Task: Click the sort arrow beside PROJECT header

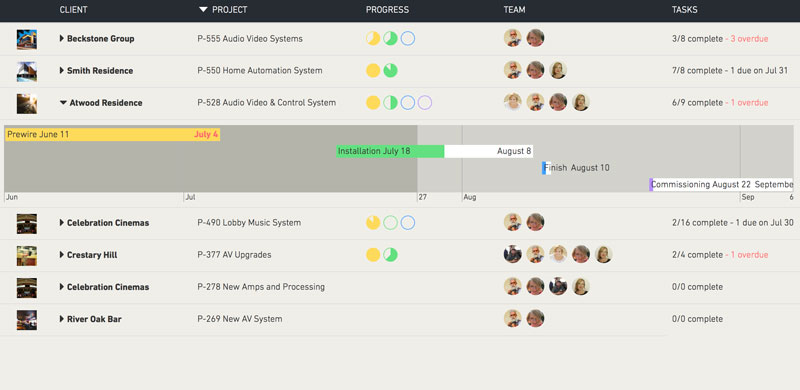Action: click(203, 10)
